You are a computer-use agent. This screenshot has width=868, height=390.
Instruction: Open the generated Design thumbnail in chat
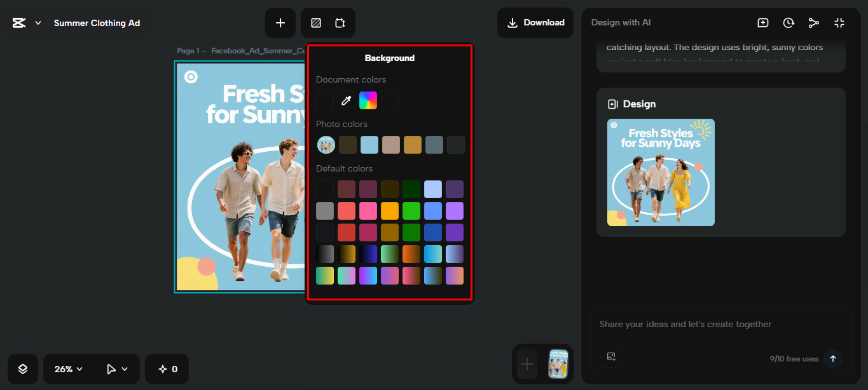pos(661,172)
